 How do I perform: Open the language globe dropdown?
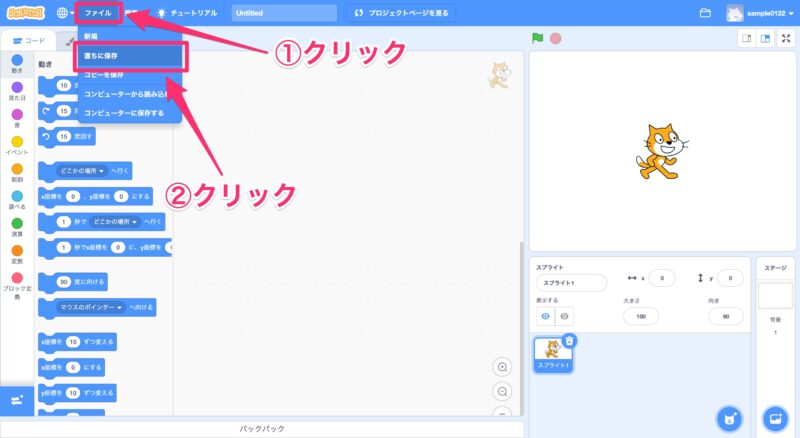(66, 13)
